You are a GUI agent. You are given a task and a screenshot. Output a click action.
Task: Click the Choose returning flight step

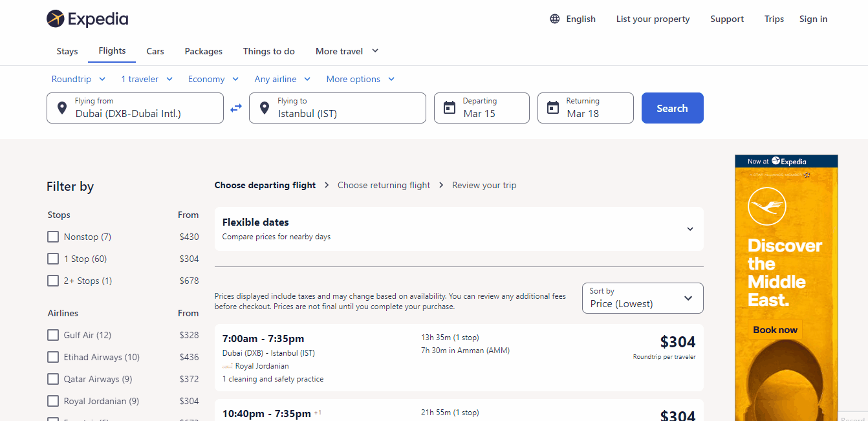tap(384, 185)
